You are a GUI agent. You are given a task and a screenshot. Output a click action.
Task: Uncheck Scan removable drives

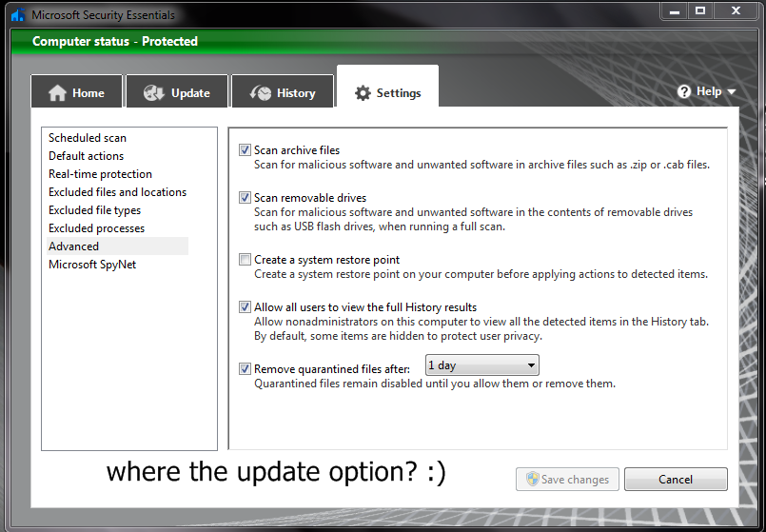tap(245, 197)
